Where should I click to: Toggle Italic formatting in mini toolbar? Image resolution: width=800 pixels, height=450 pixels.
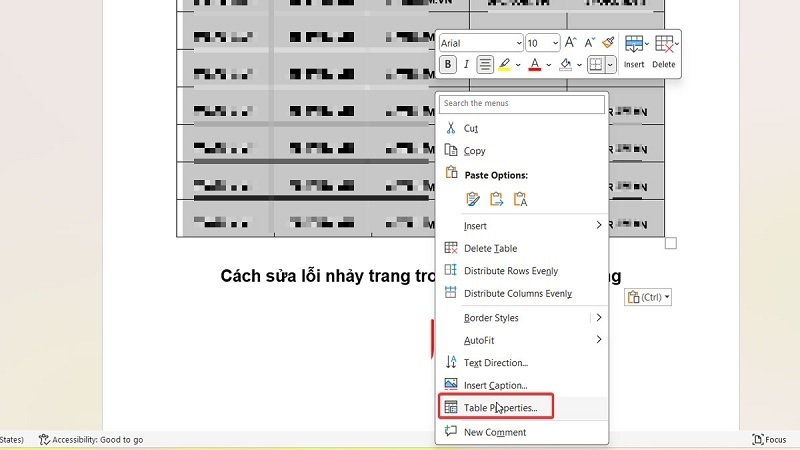(466, 65)
